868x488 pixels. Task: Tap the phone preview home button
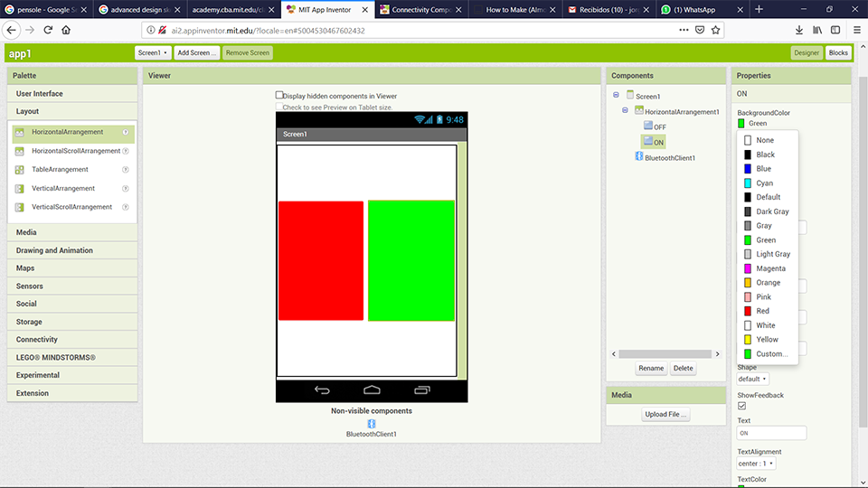372,390
